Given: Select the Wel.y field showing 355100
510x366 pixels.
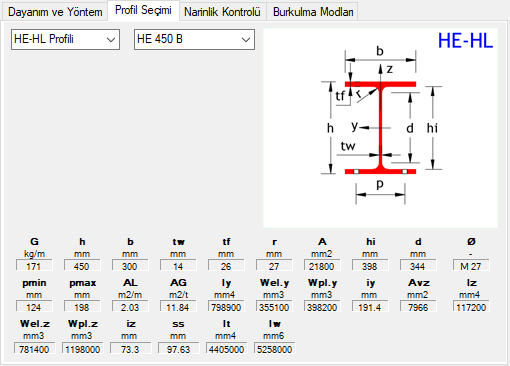Looking at the screenshot, I should click(x=274, y=307).
